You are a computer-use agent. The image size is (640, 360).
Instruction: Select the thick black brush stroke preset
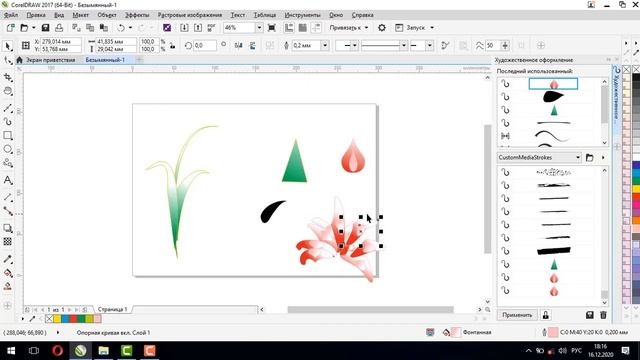[553, 251]
